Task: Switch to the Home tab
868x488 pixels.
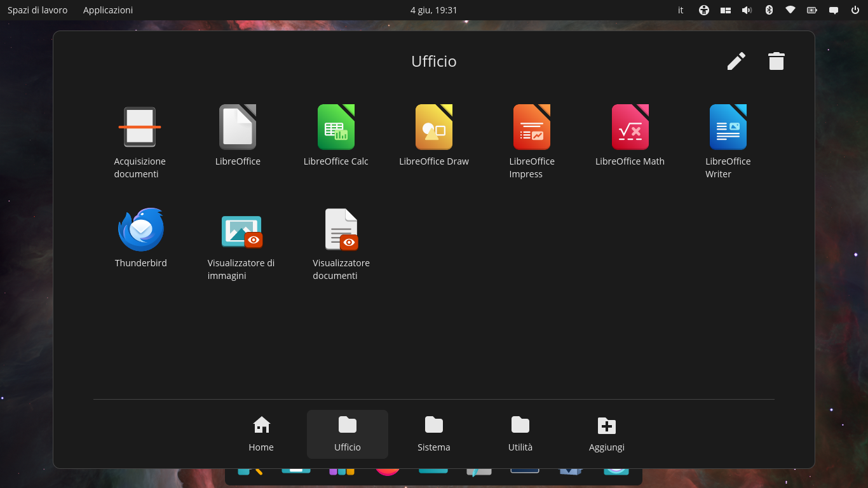Action: 261,434
